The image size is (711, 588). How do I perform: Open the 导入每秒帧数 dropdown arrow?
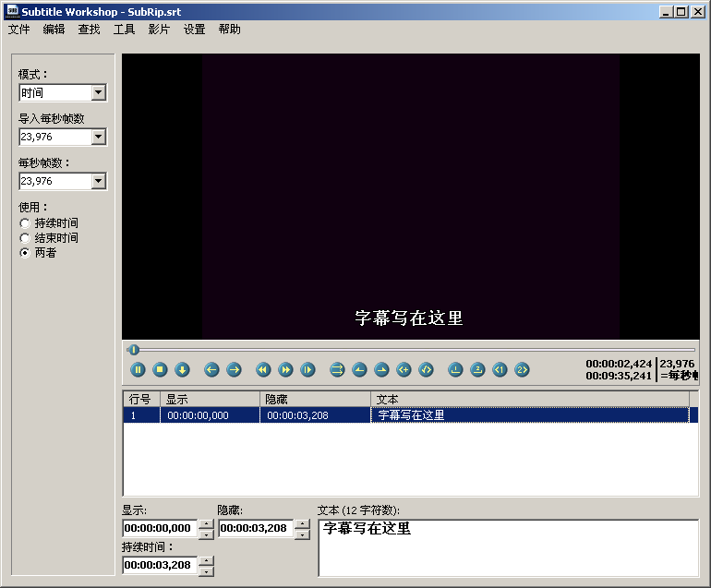tap(99, 137)
